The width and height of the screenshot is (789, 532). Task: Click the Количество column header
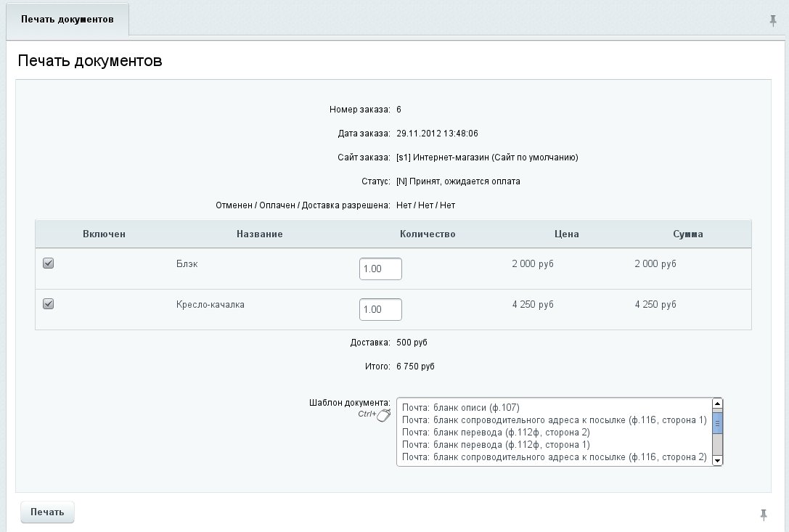[x=428, y=234]
